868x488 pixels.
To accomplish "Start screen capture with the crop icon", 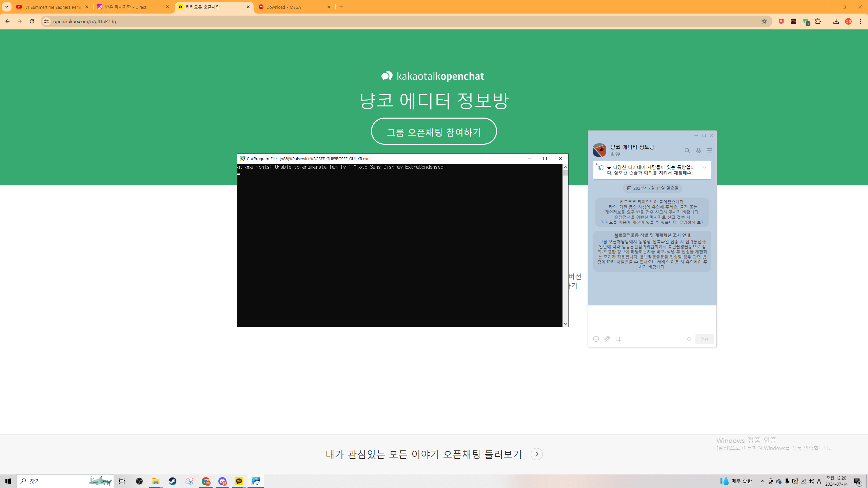I will [618, 339].
